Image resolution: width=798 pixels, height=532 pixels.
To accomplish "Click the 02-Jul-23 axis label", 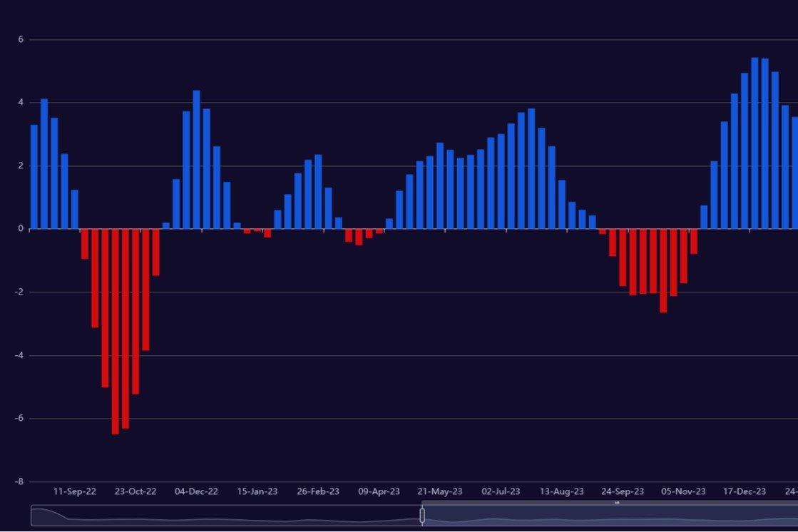I will pos(501,492).
